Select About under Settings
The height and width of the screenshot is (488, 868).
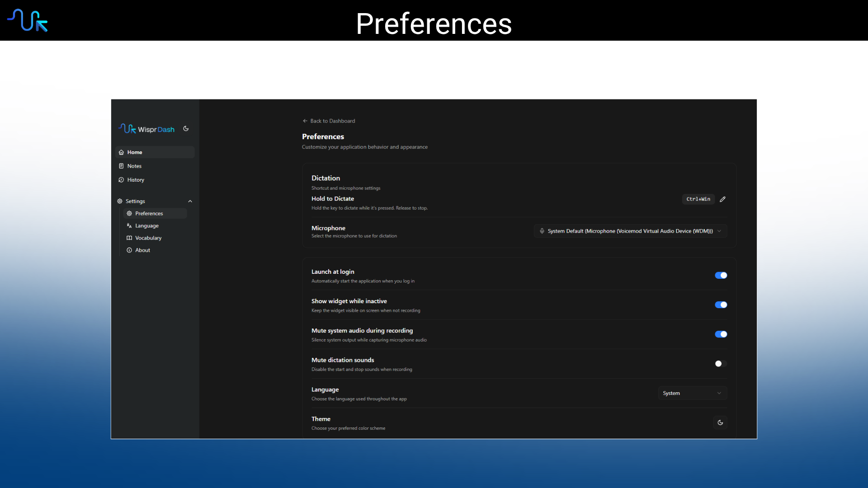[155, 250]
